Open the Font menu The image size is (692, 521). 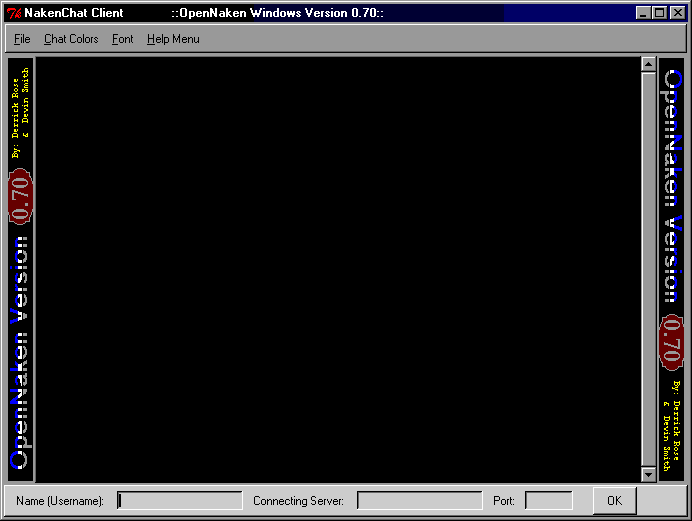(x=122, y=39)
